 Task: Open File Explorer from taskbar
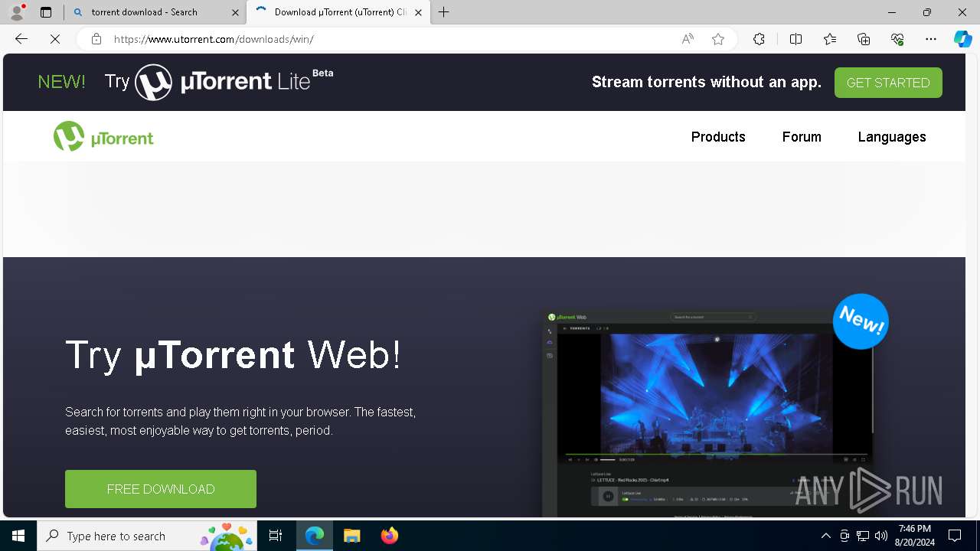pyautogui.click(x=351, y=536)
